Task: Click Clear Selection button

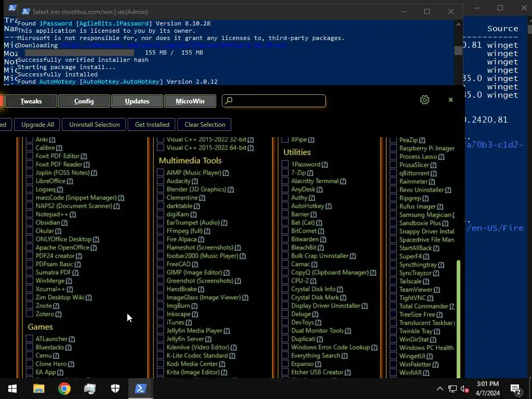Action: pyautogui.click(x=205, y=125)
